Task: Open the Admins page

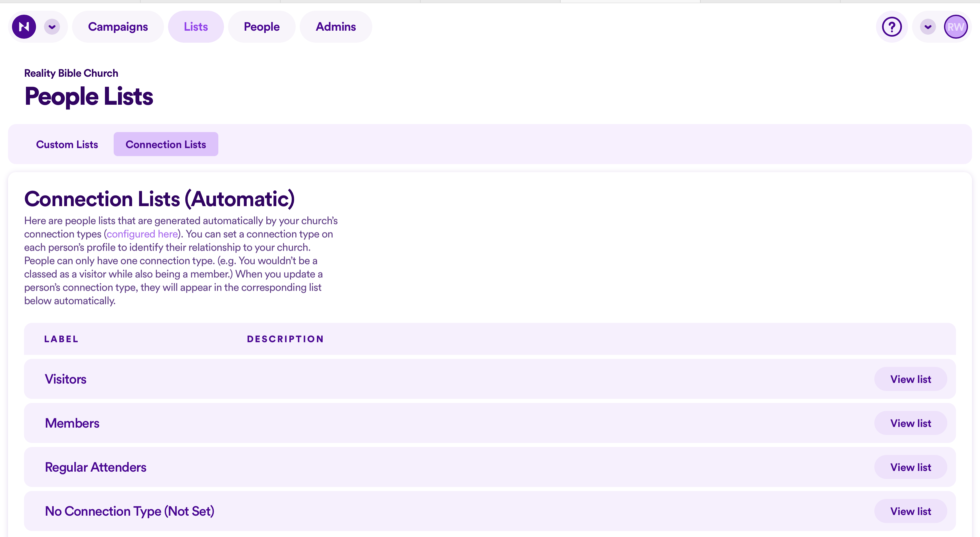Action: click(336, 27)
